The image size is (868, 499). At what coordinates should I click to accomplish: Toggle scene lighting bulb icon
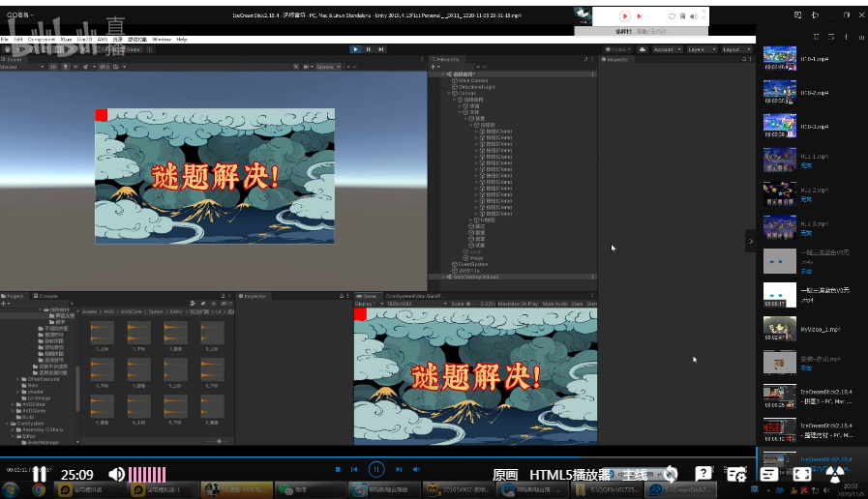pyautogui.click(x=66, y=67)
